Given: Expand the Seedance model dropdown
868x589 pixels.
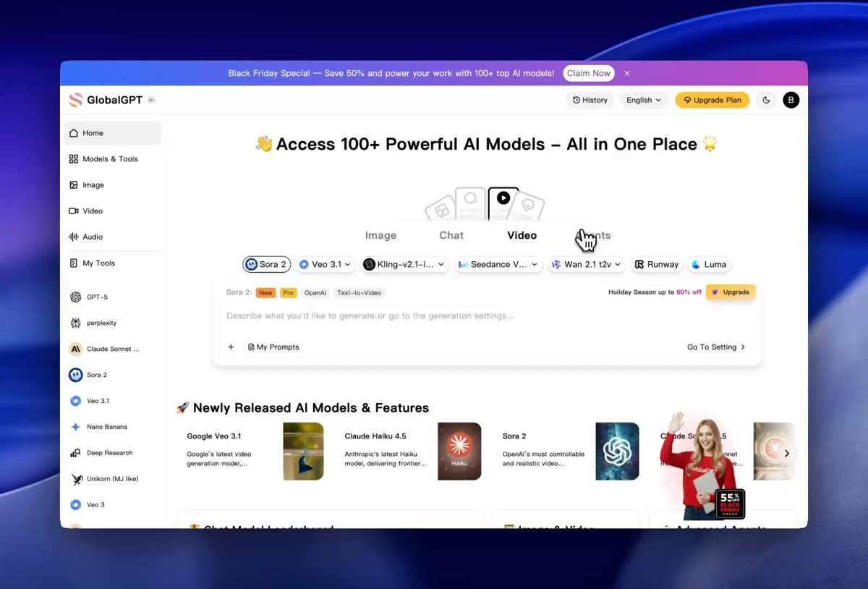Looking at the screenshot, I should 498,265.
